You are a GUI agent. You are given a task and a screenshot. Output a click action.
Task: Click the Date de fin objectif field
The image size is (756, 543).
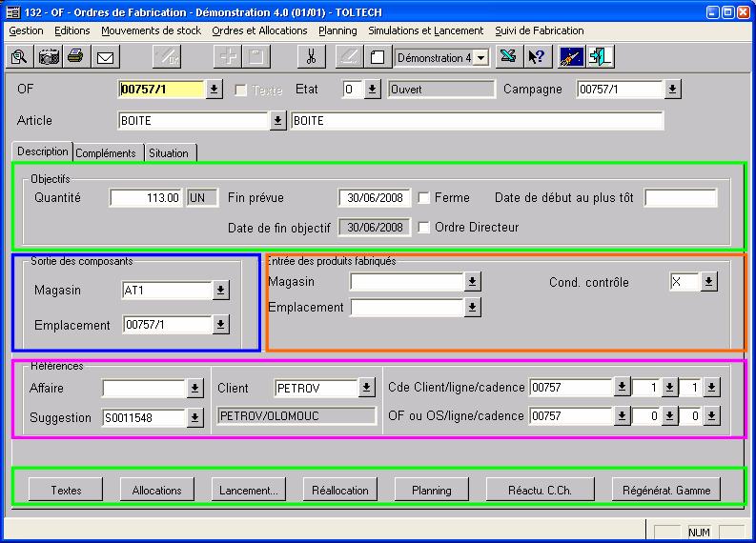375,228
